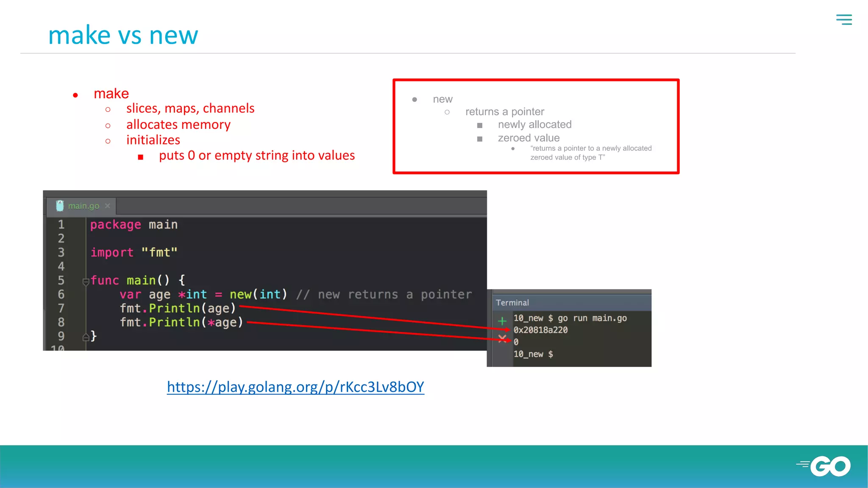Select the 'package main' code line

click(x=134, y=225)
